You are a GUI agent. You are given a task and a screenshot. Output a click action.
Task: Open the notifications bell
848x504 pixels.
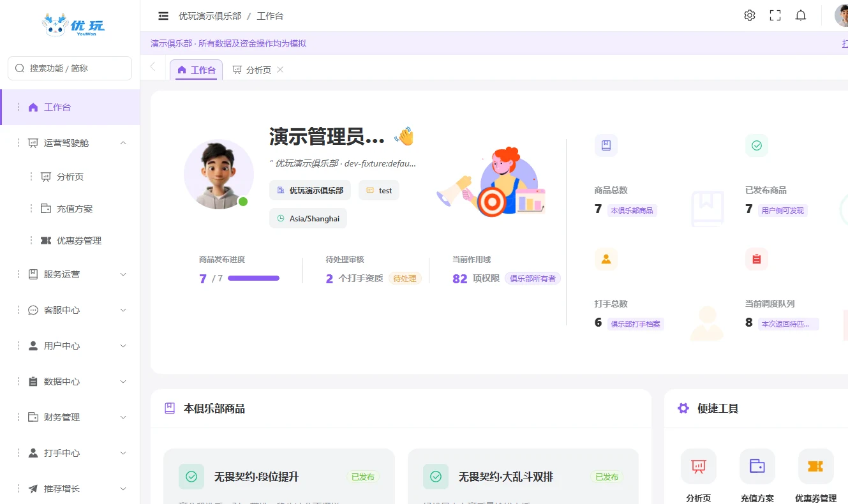(801, 16)
